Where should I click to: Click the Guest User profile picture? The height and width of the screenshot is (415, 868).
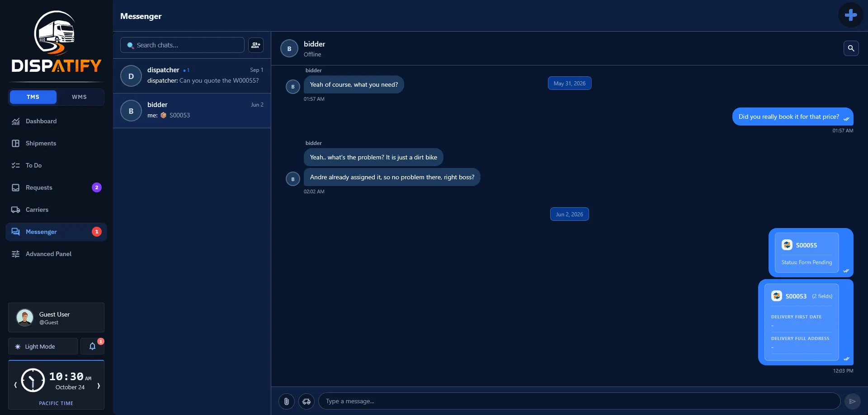coord(25,317)
